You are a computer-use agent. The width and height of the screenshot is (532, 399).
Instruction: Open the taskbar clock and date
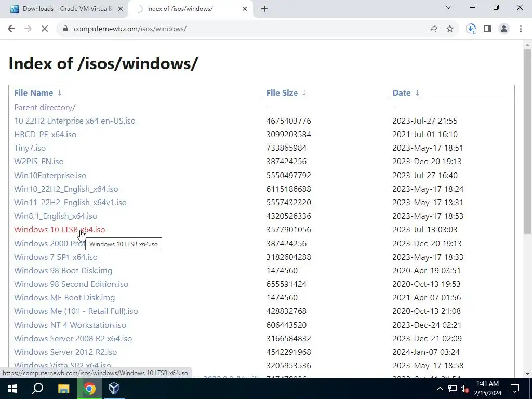(487, 389)
